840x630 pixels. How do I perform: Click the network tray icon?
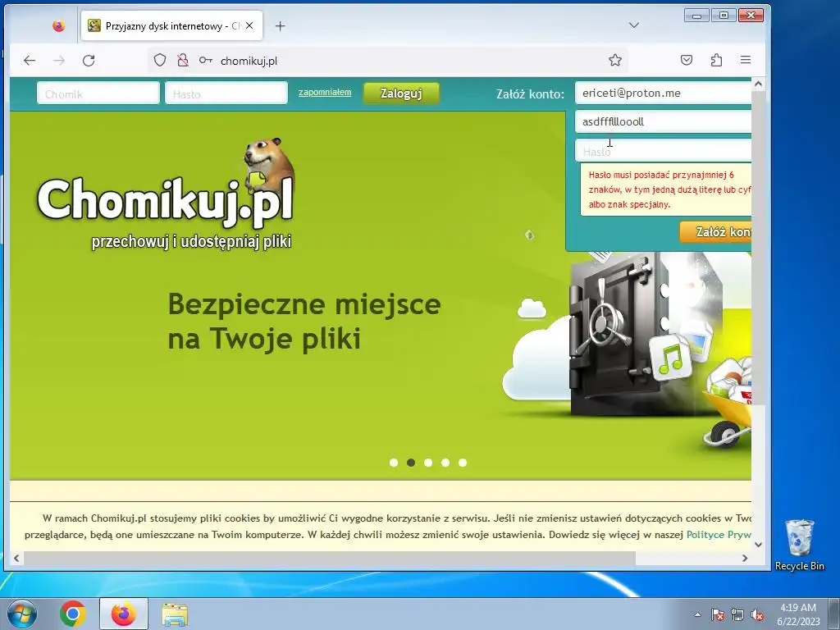[x=737, y=614]
